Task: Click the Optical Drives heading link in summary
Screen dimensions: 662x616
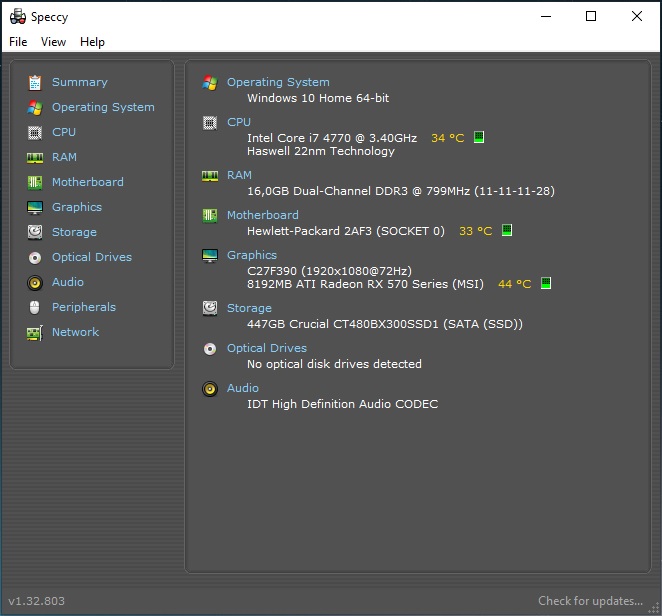Action: 267,348
